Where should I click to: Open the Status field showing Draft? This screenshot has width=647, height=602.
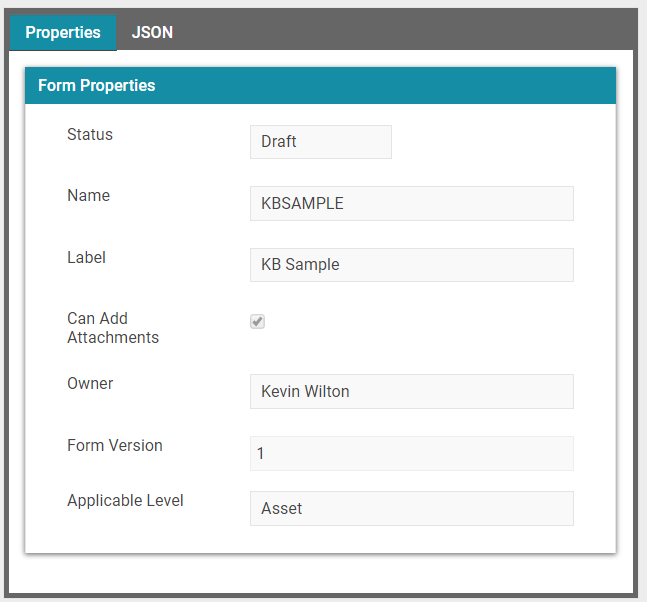click(x=321, y=142)
